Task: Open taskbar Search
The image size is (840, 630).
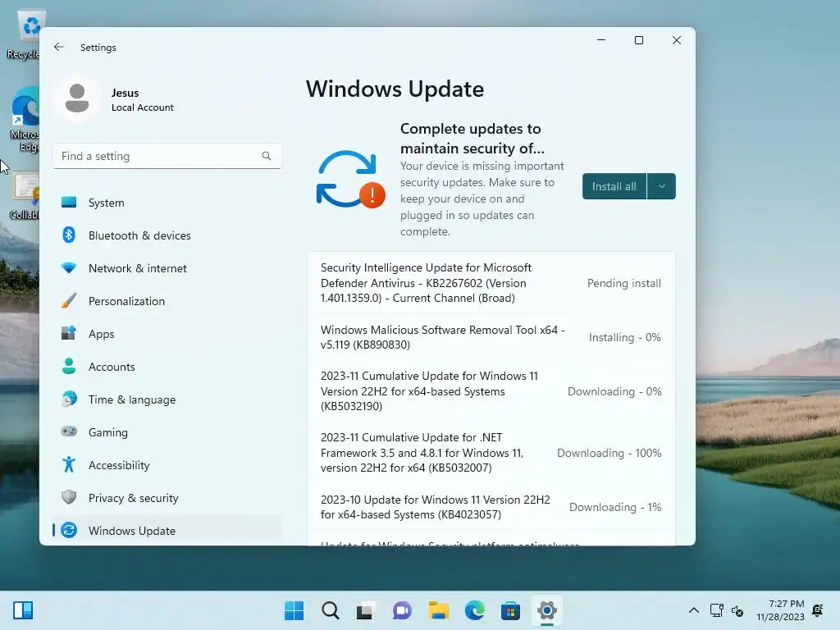Action: 330,610
